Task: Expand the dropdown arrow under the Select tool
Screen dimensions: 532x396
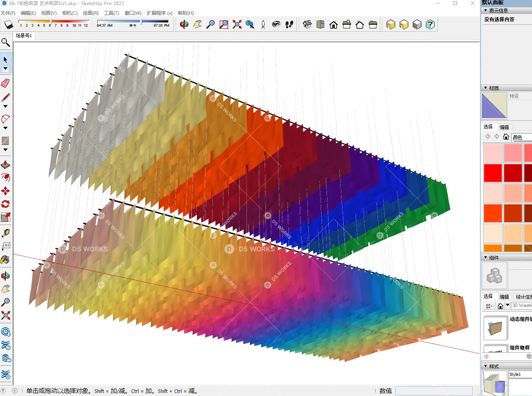Action: 5,69
